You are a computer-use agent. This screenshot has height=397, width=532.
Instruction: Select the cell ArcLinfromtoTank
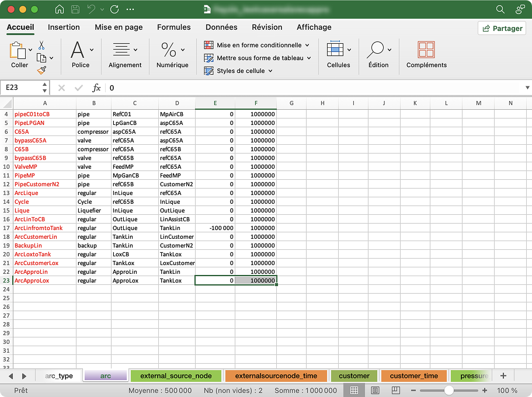point(45,228)
